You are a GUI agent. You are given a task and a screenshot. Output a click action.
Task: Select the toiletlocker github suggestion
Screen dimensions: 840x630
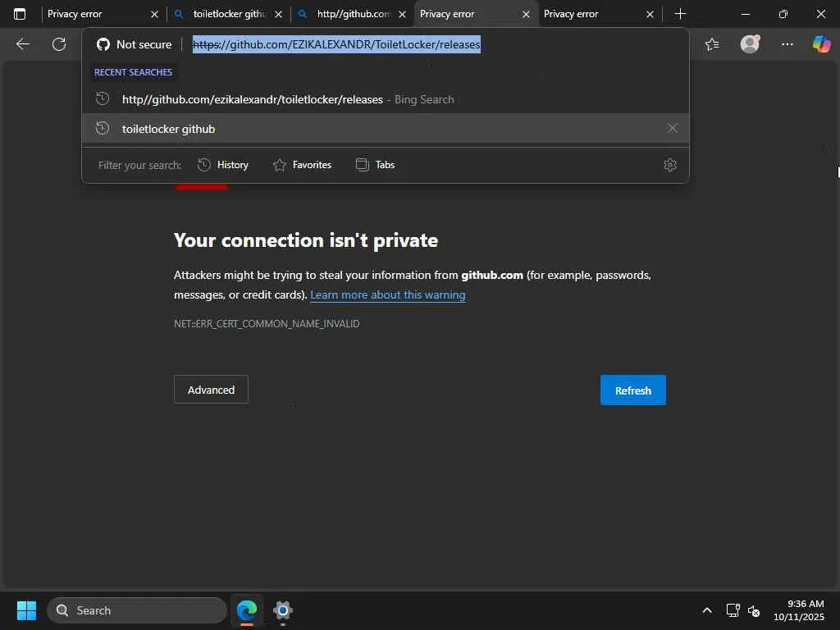[386, 128]
